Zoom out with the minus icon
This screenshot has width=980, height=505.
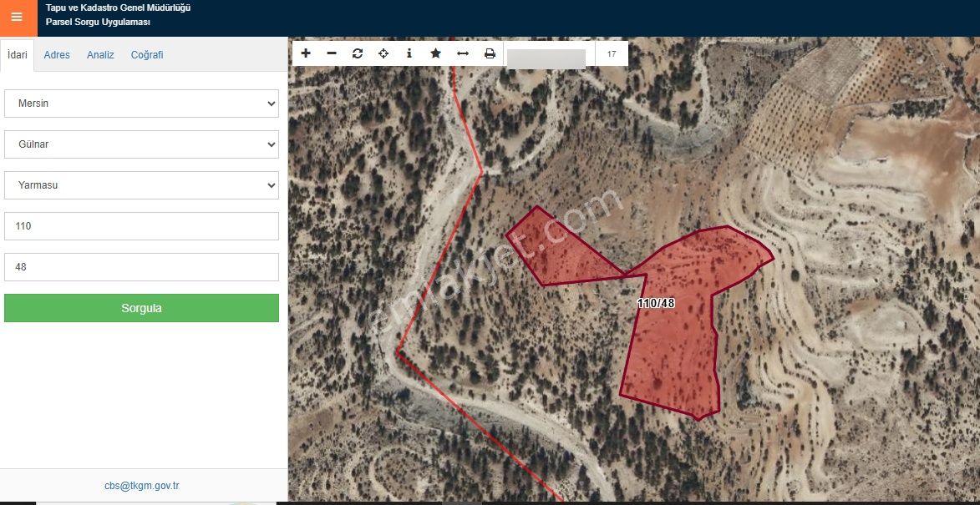[x=332, y=53]
